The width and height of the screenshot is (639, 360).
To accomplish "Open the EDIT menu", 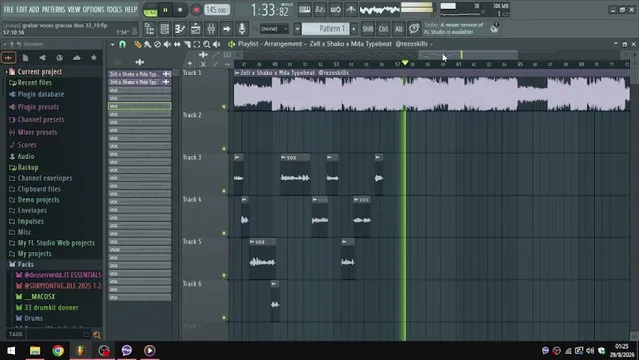I will [x=22, y=9].
